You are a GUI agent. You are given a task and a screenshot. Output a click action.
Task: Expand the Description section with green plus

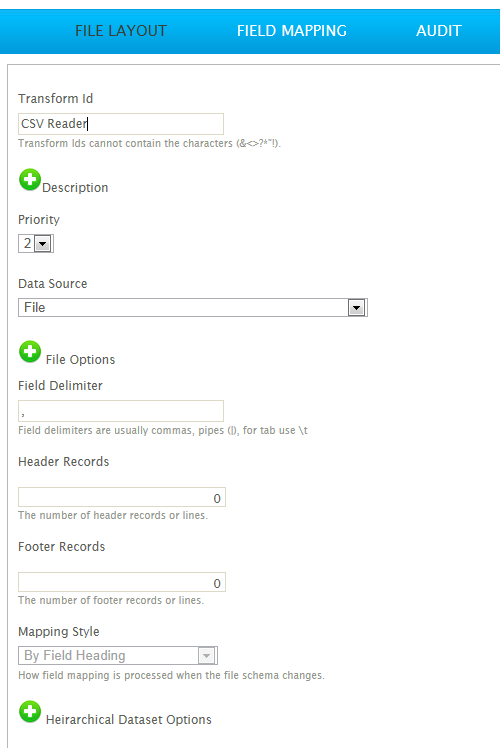(x=30, y=180)
